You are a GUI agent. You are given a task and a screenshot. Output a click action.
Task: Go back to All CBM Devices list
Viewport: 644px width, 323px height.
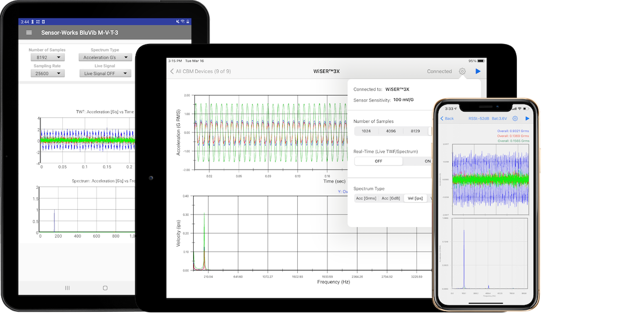click(x=200, y=71)
